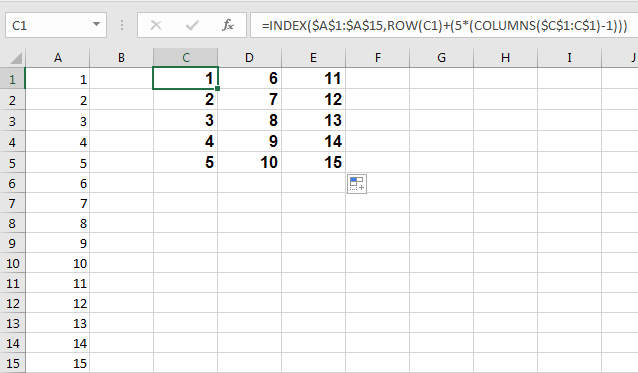Screen dimensions: 638x373
Task: Select row 12 header
Action: (12, 303)
